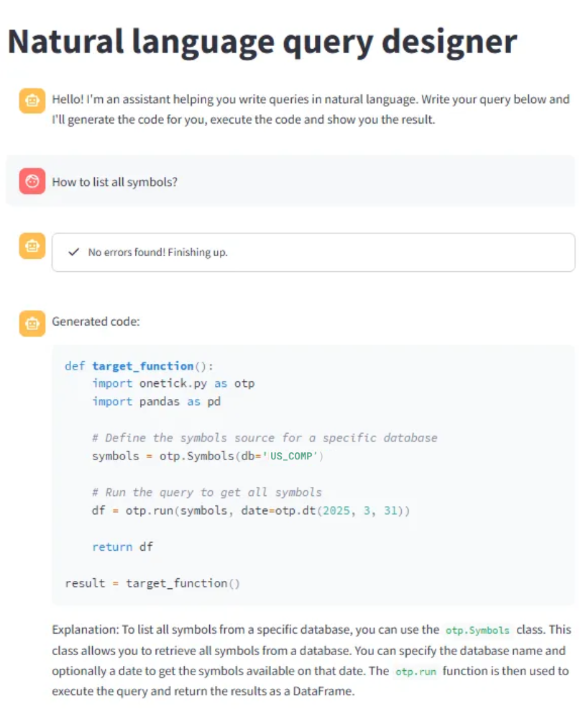The image size is (588, 709).
Task: Click the 'result = target_function()' line
Action: coord(152,583)
